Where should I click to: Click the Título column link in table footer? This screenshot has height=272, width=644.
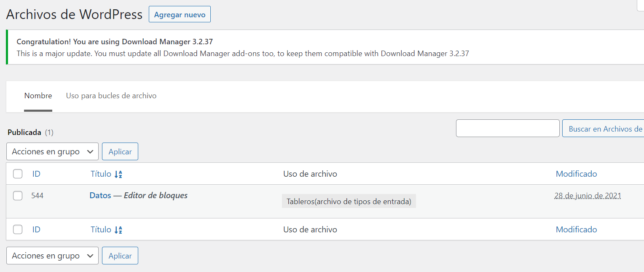point(101,229)
